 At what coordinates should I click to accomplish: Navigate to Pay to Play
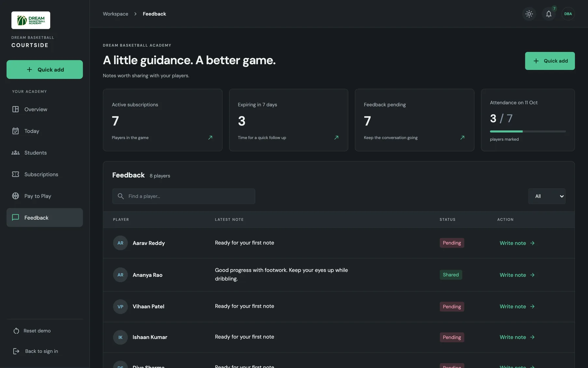45,196
